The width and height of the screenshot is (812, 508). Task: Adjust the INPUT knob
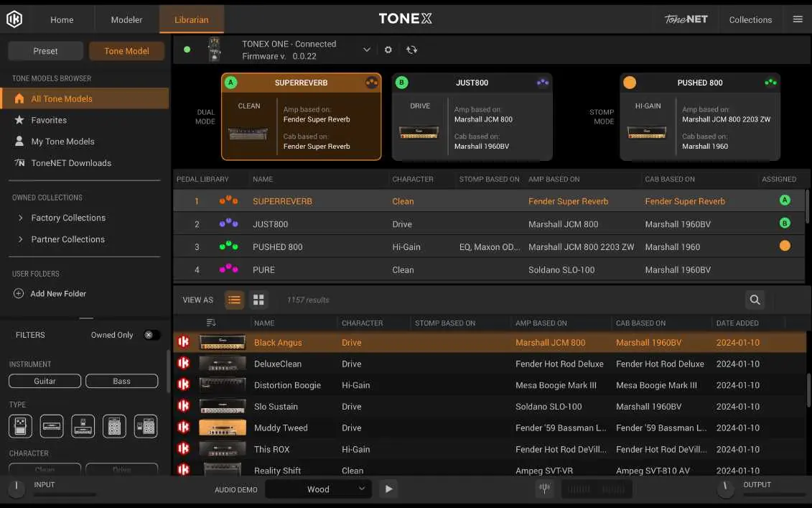(16, 488)
